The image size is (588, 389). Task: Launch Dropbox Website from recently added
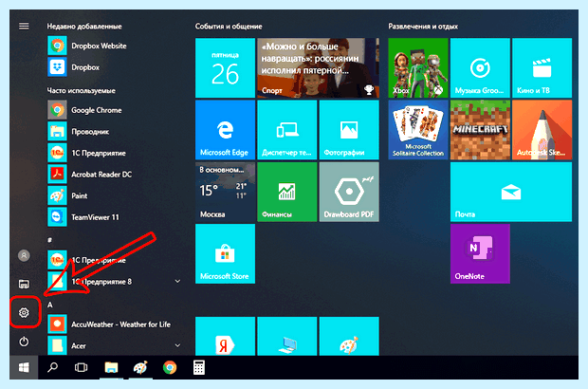point(87,46)
